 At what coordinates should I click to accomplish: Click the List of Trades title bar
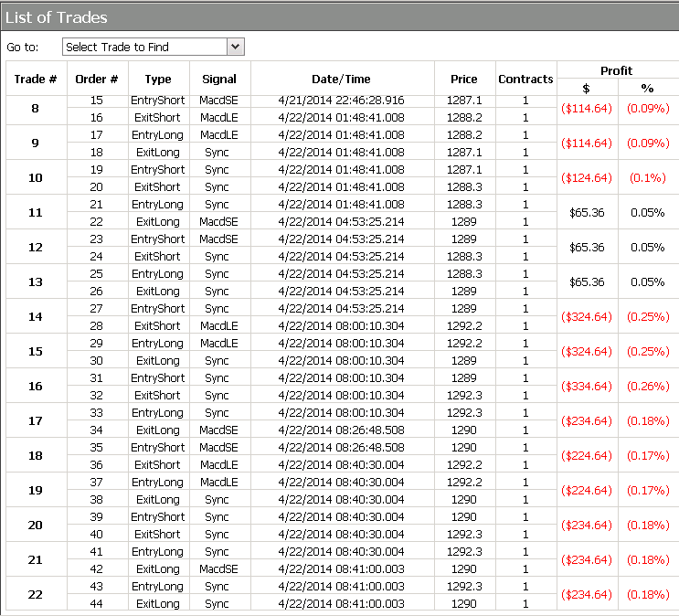340,17
